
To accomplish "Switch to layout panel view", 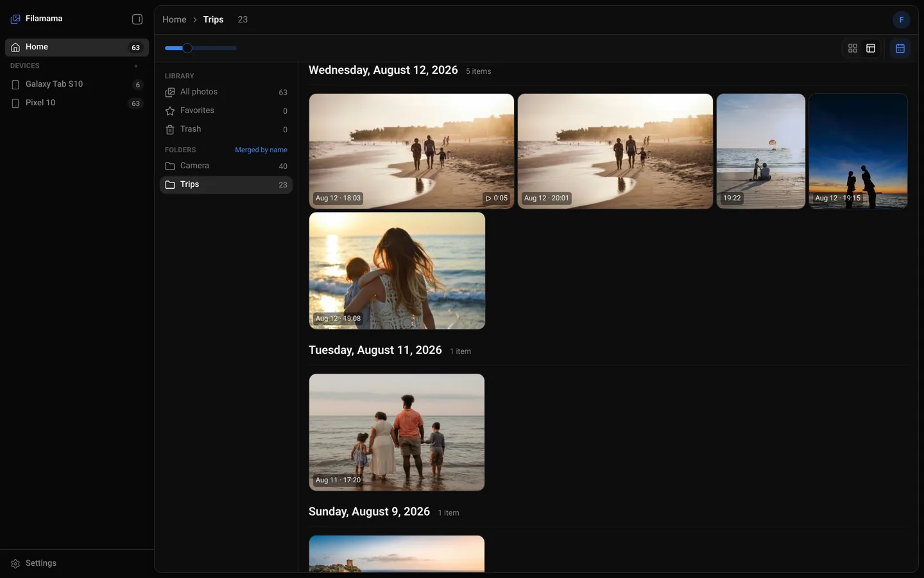I will click(871, 48).
